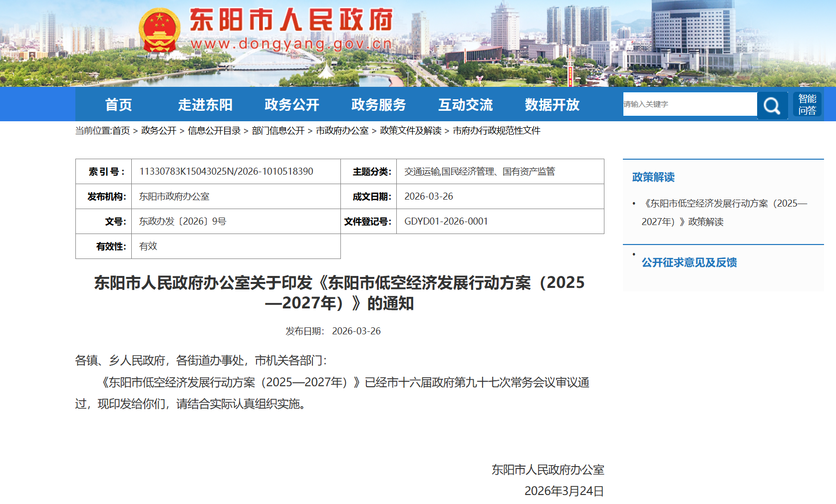Open the 市府办行政规范性文件 breadcrumb link
The image size is (836, 504).
[x=497, y=131]
